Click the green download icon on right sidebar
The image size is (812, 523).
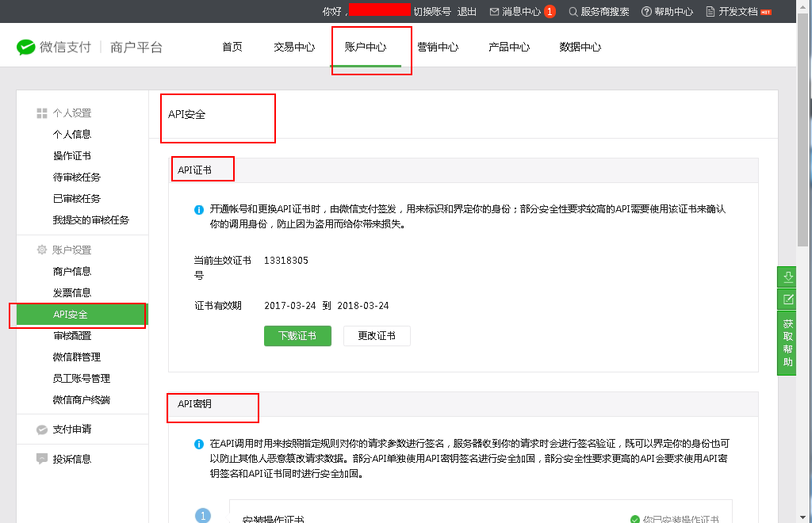787,277
